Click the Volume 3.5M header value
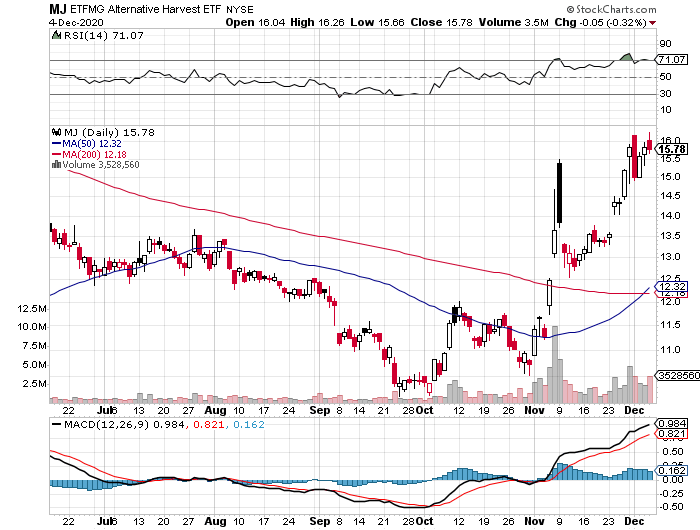The height and width of the screenshot is (530, 700). (513, 22)
